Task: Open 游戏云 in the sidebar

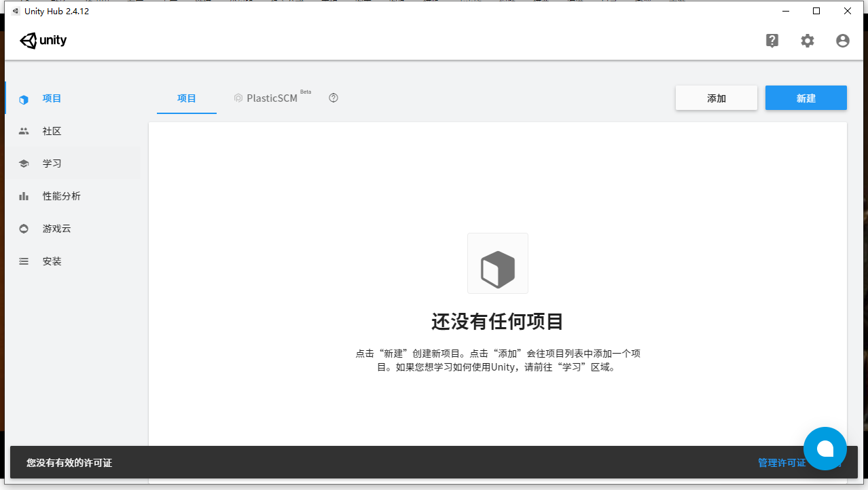Action: coord(73,229)
